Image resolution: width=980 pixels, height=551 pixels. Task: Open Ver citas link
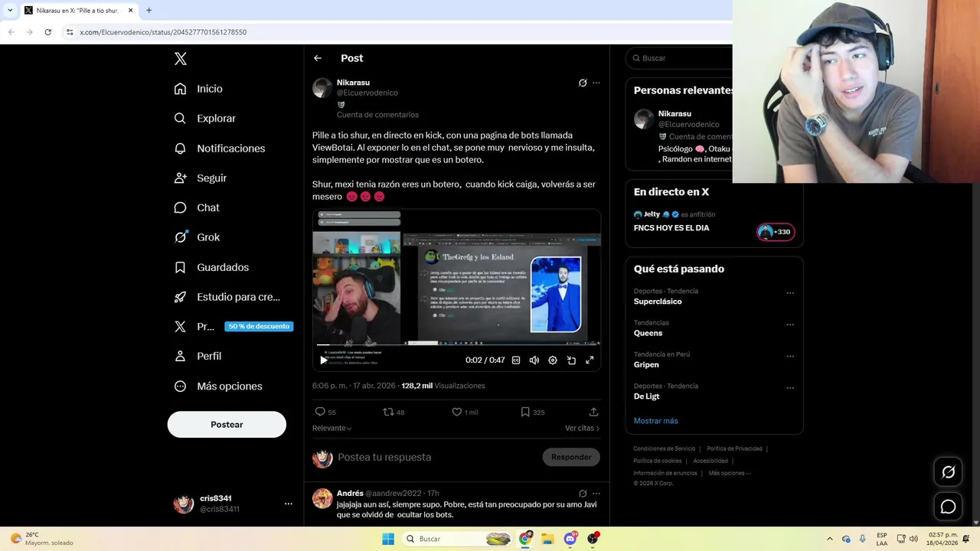[582, 428]
